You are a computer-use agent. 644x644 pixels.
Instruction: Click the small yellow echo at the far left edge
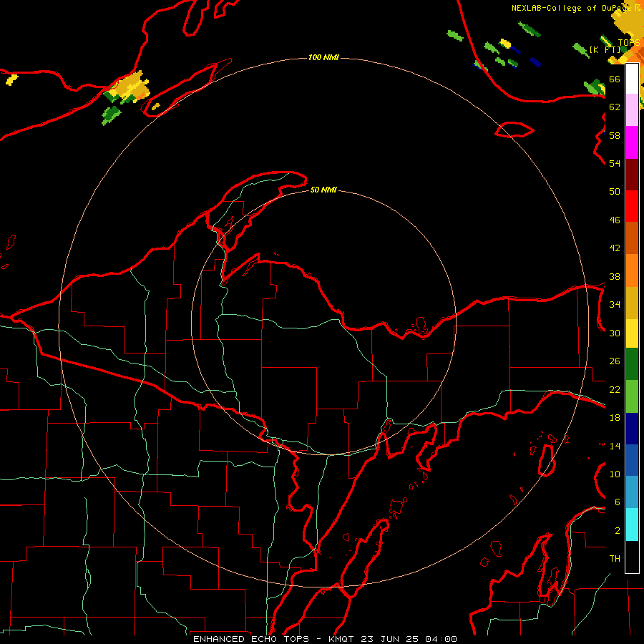(x=12, y=79)
